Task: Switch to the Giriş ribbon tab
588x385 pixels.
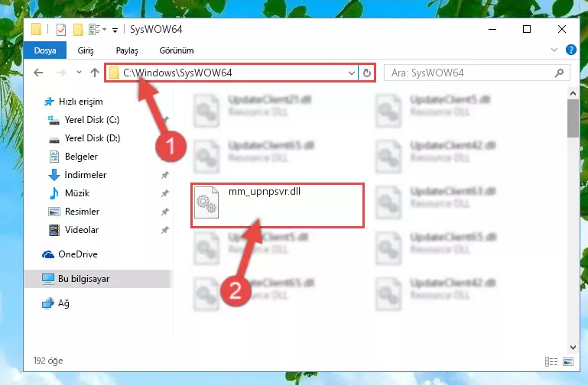Action: point(86,50)
